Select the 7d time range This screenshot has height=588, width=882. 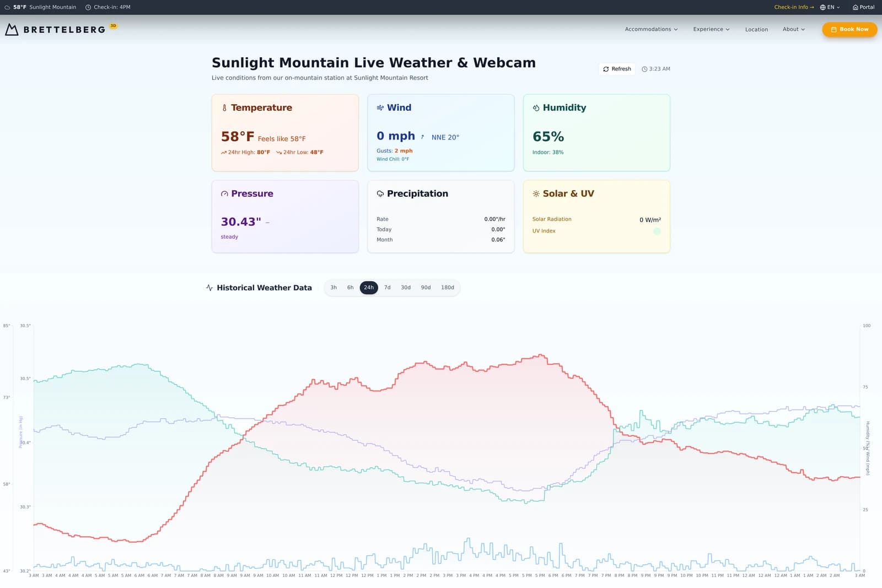click(x=388, y=288)
